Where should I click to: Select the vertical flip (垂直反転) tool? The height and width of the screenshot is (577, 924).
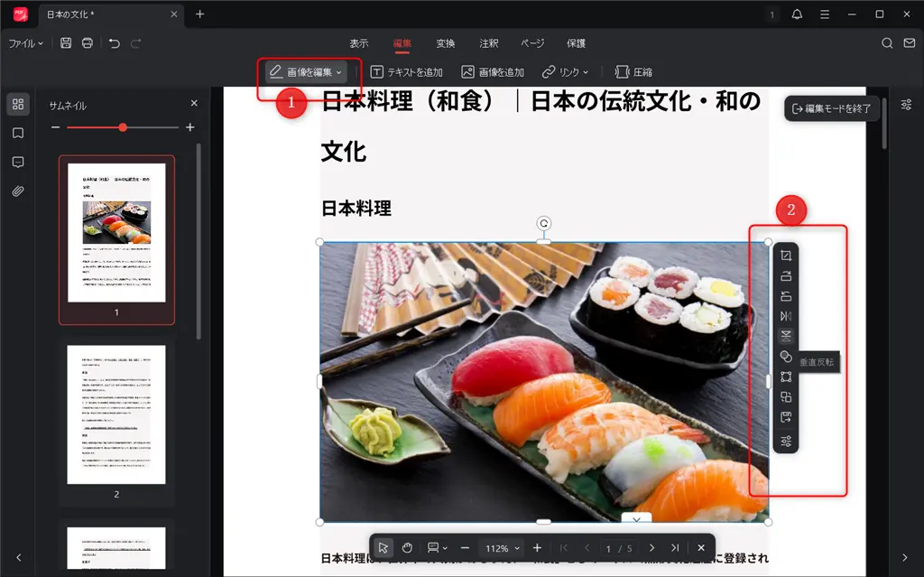785,335
